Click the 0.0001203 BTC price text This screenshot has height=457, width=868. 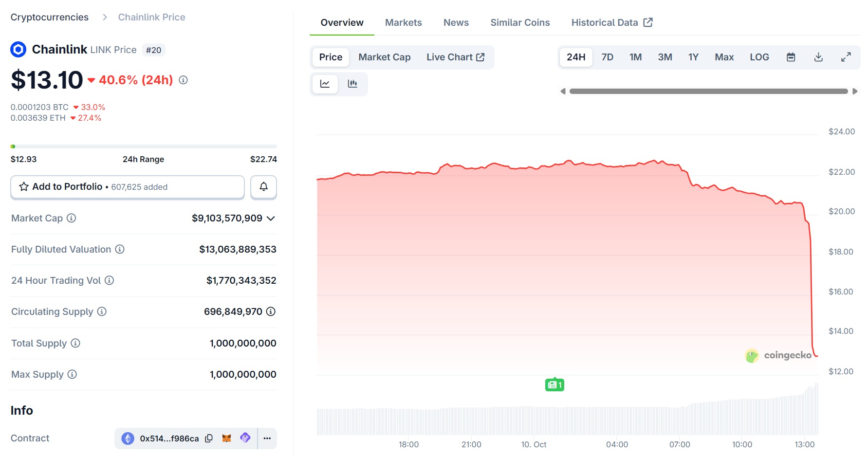[39, 107]
